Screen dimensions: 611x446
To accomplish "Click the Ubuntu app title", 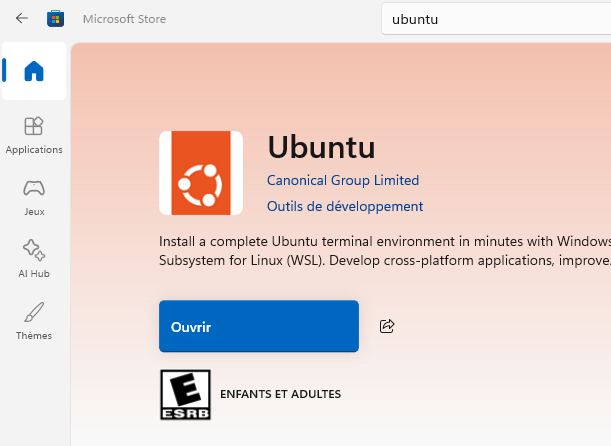I will click(x=321, y=147).
